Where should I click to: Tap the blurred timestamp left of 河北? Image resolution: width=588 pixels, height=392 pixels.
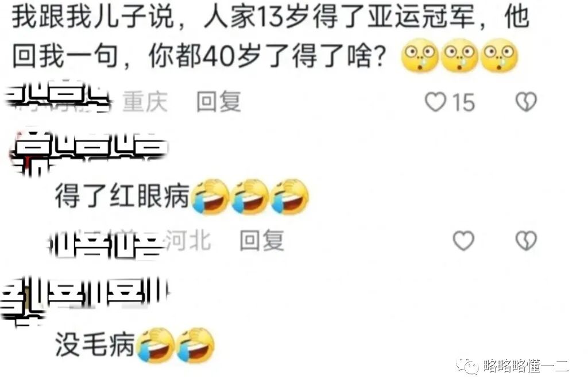(x=106, y=243)
